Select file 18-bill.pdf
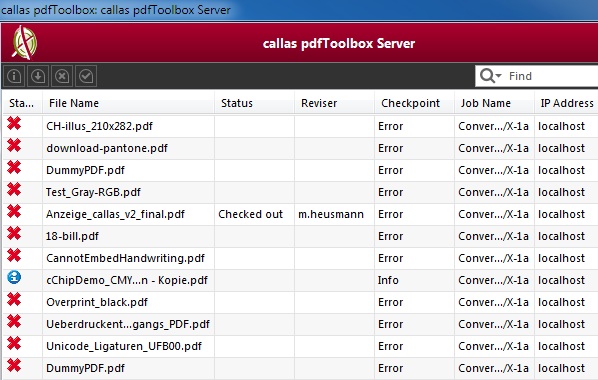Screen dimensions: 598x380 point(72,236)
